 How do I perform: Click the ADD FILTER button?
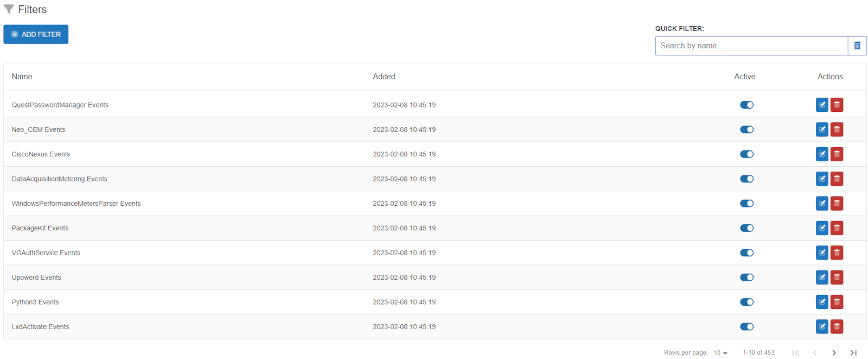[x=36, y=34]
